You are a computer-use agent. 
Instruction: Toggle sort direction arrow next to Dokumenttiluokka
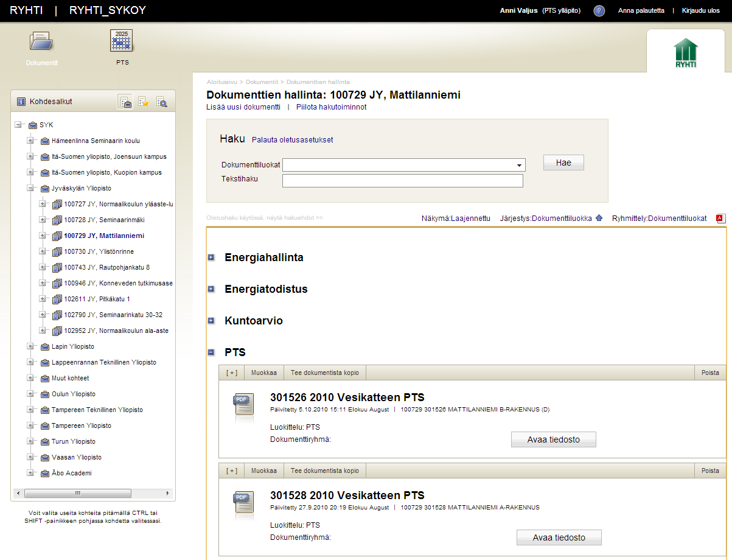click(599, 218)
